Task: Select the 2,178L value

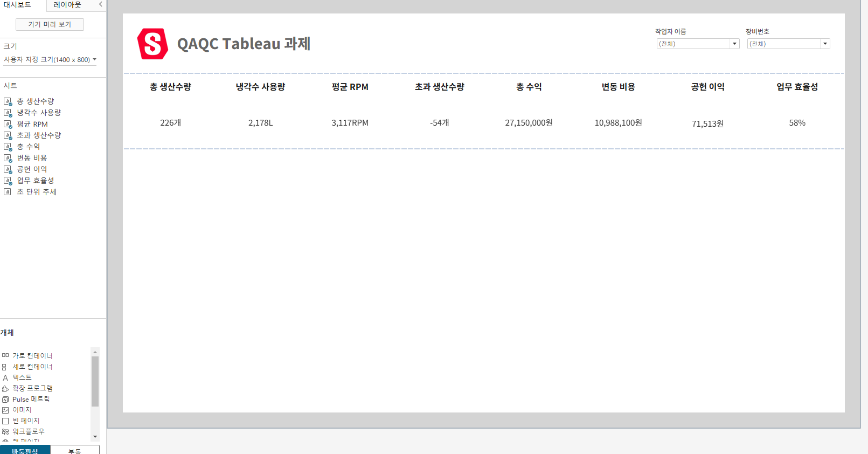Action: click(260, 123)
